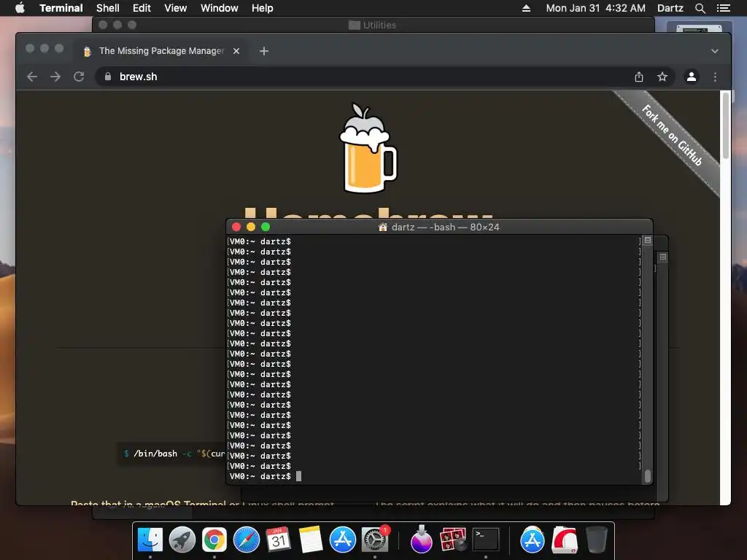This screenshot has height=560, width=747.
Task: Open the Applications folder in Dock
Action: [532, 540]
